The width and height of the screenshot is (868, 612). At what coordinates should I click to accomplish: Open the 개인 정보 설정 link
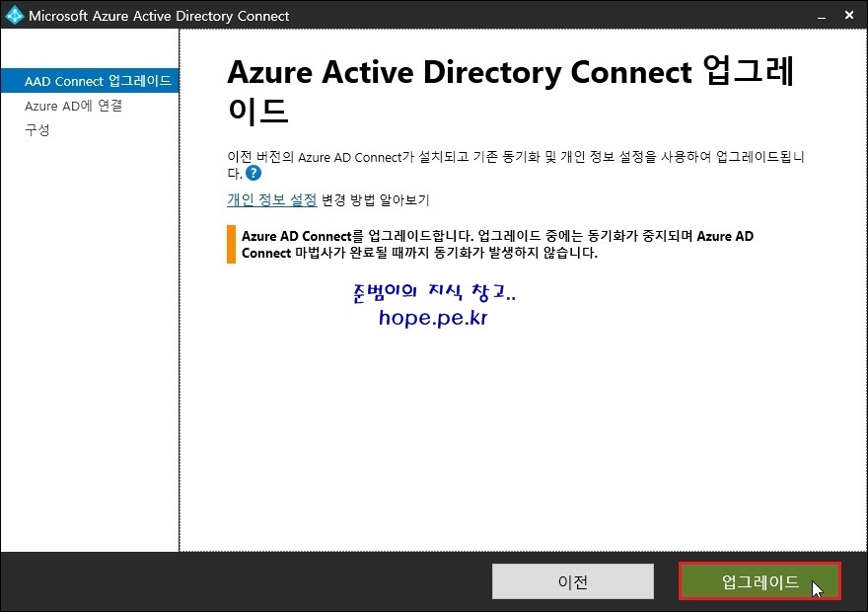(272, 199)
